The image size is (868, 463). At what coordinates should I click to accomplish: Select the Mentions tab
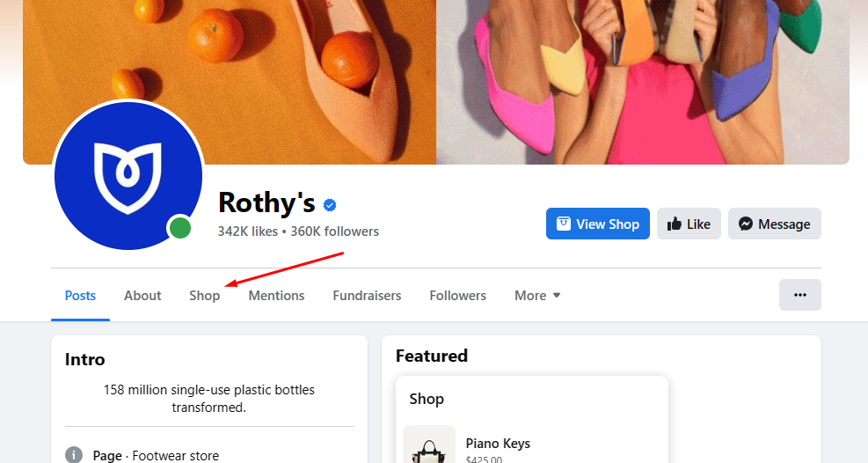(276, 295)
